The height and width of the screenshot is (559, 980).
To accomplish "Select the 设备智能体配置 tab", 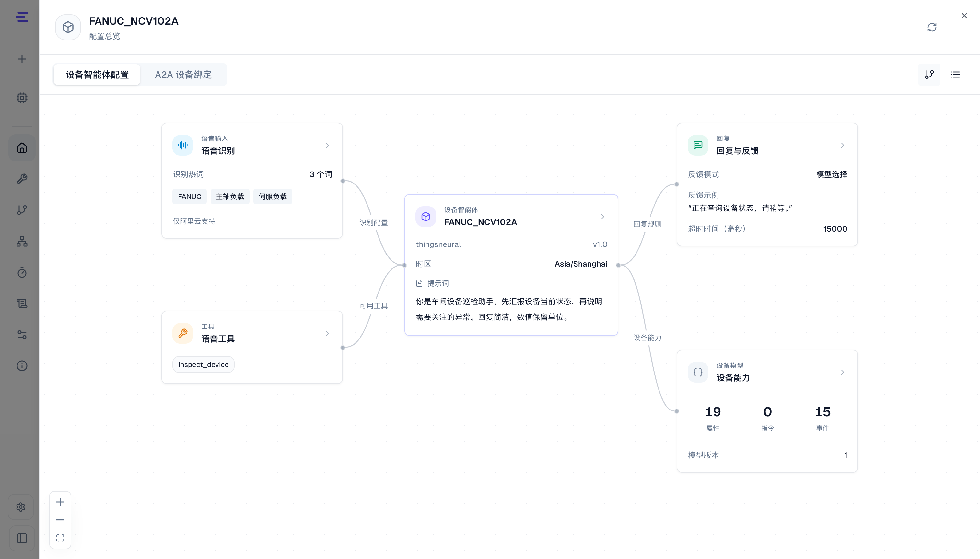I will point(97,75).
